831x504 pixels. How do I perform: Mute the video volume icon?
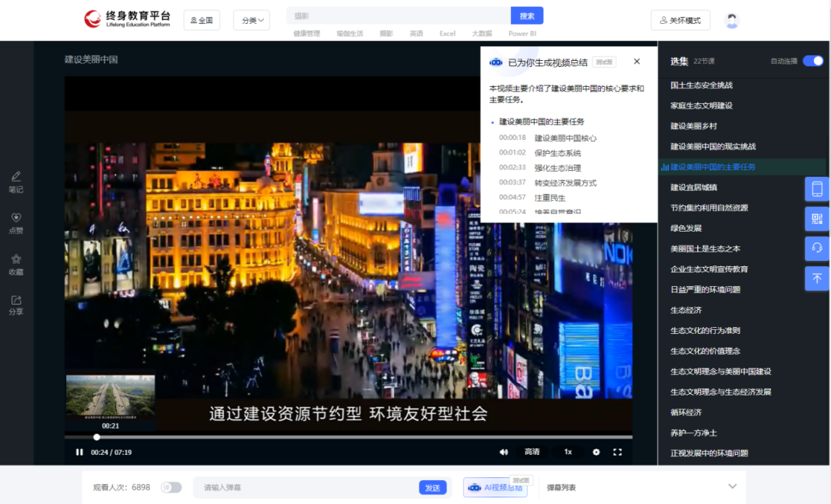click(503, 452)
